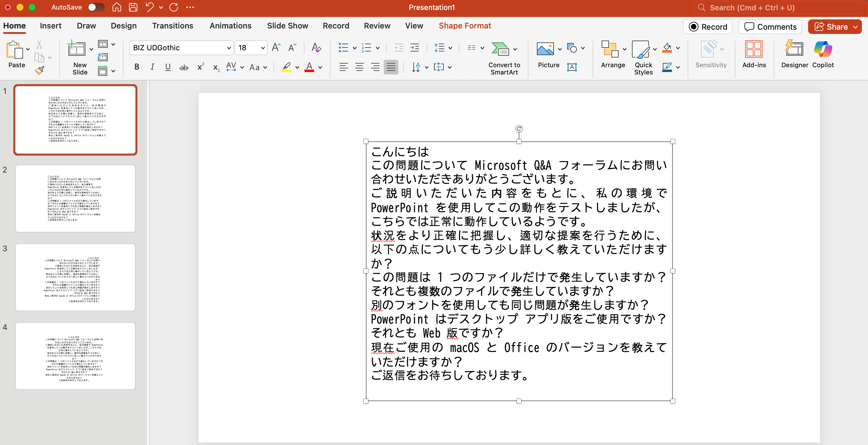Toggle Bold formatting
This screenshot has width=868, height=445.
[x=137, y=67]
